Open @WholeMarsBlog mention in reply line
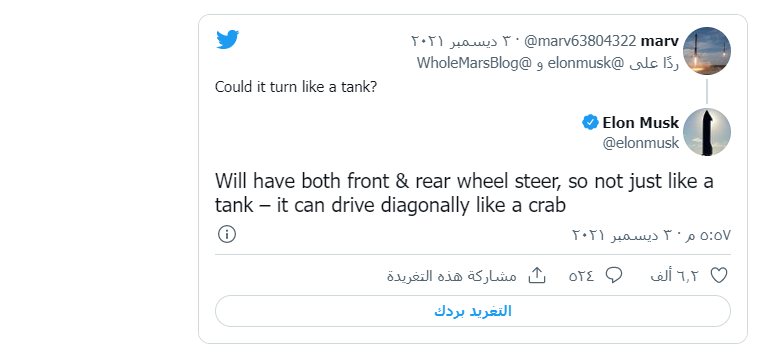This screenshot has width=765, height=364. 475,62
